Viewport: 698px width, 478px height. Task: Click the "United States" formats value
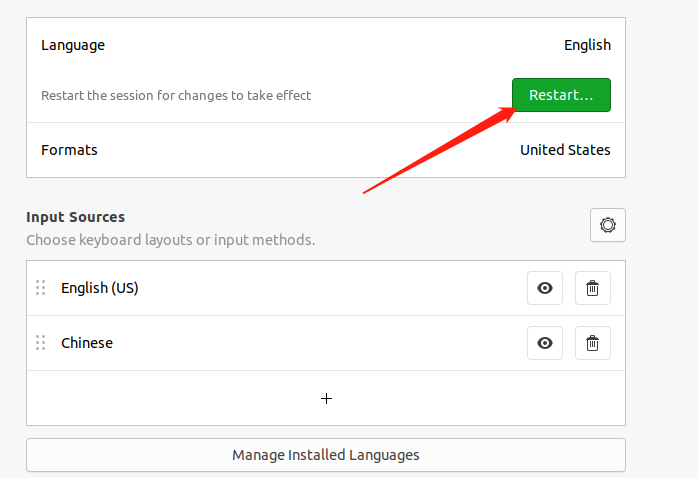tap(565, 150)
